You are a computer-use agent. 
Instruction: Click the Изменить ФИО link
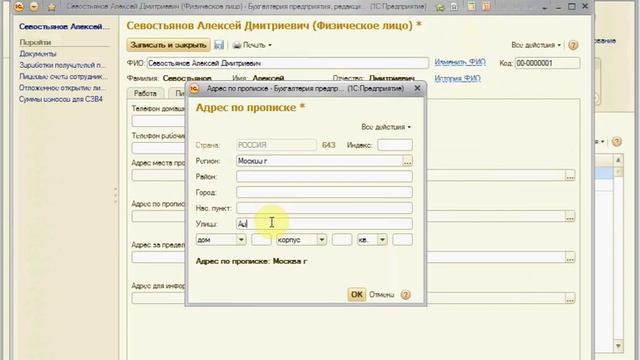[460, 62]
